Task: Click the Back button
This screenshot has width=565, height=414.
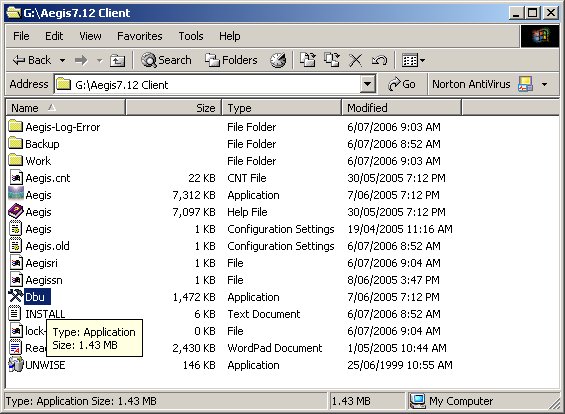Action: tap(32, 60)
